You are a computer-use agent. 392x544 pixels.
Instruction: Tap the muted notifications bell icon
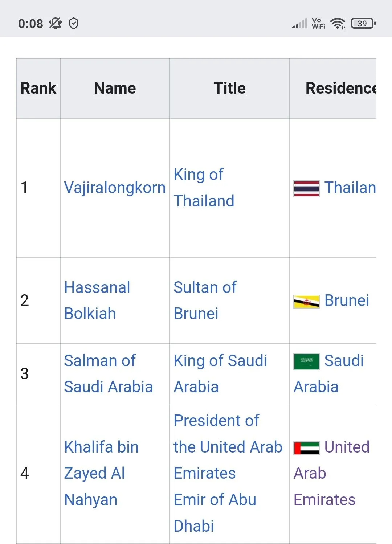coord(56,24)
